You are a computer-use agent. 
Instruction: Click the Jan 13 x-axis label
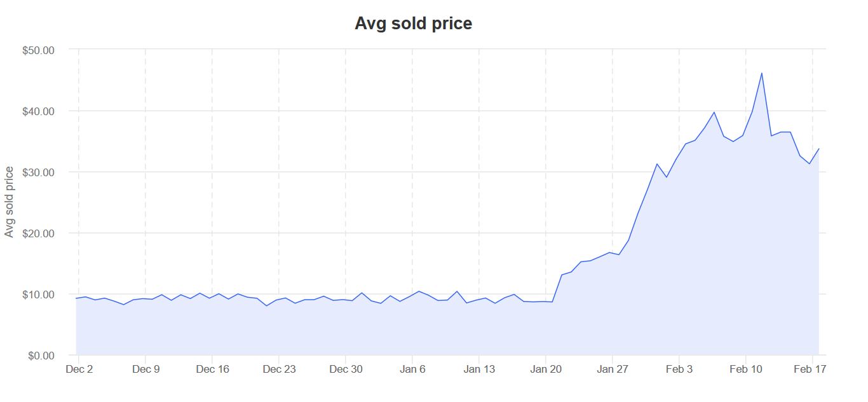[x=479, y=370]
